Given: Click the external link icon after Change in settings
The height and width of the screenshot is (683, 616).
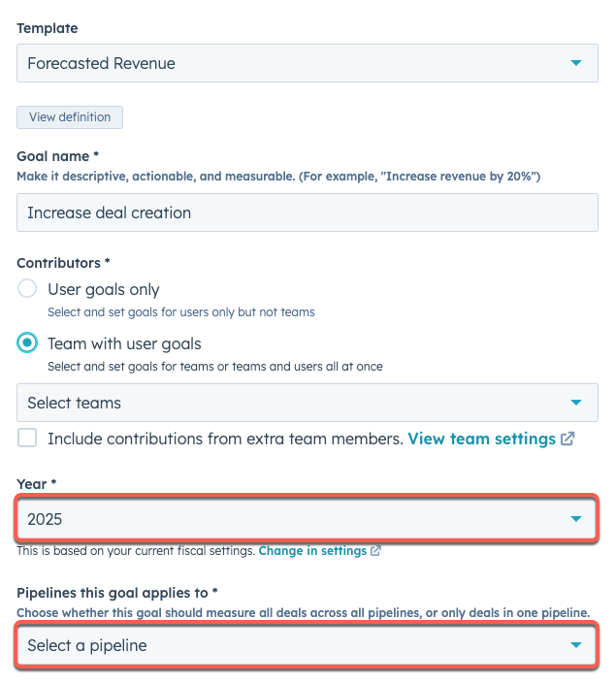Looking at the screenshot, I should (375, 551).
